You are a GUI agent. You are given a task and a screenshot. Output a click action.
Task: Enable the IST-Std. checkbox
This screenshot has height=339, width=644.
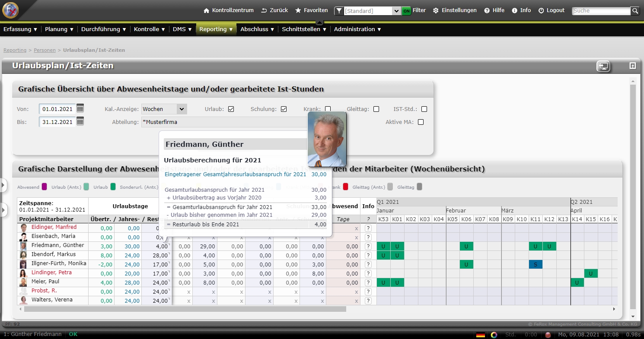point(424,109)
